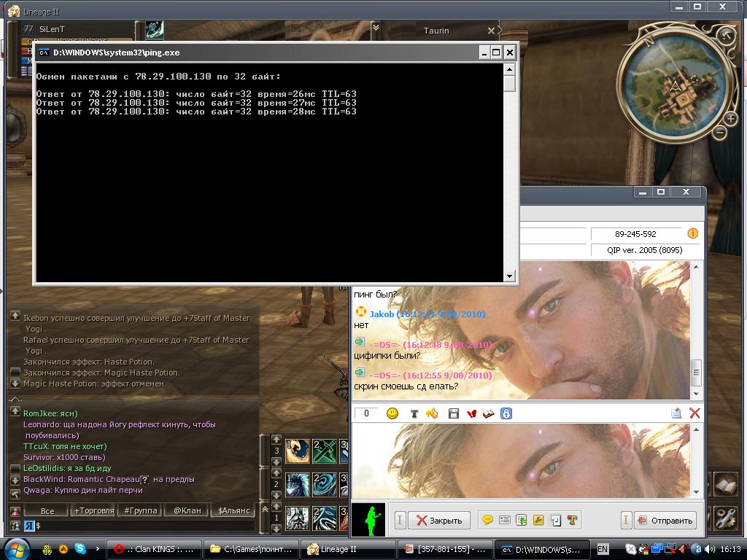This screenshot has height=560, width=747.
Task: Switch to the +Торговля chat tab
Action: click(93, 510)
